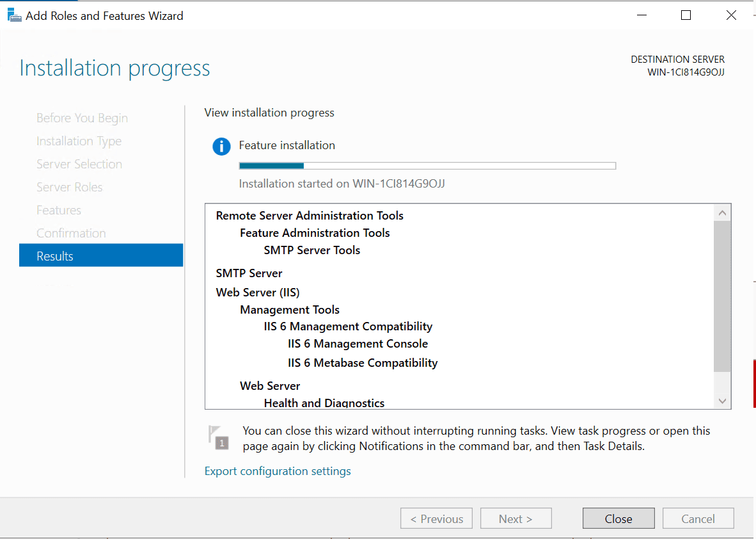
Task: Select the Confirmation step in sidebar
Action: [71, 233]
